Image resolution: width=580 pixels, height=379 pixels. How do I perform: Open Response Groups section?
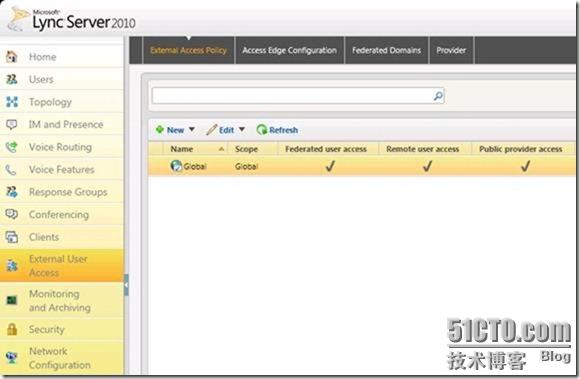(x=61, y=192)
